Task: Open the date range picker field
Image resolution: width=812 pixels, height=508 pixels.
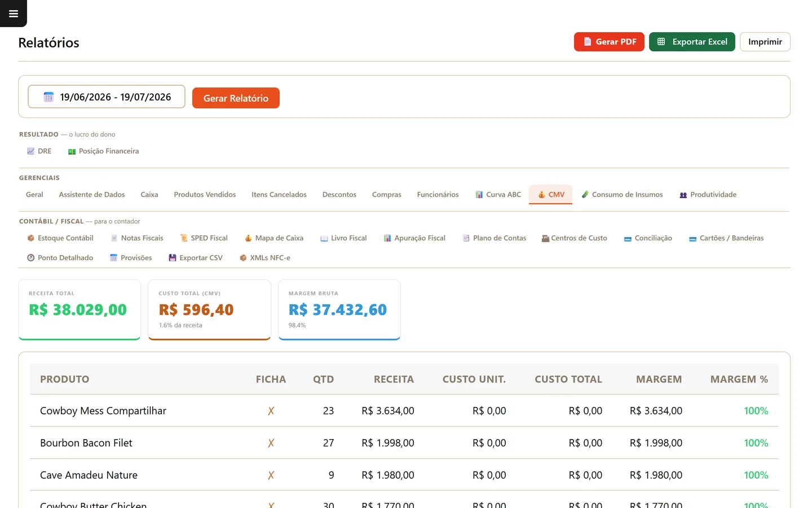Action: tap(107, 97)
